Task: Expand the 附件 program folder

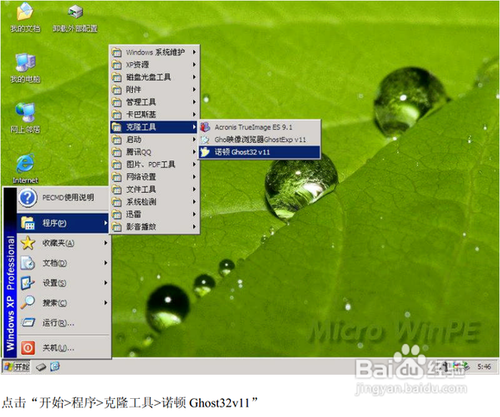Action: click(x=155, y=90)
